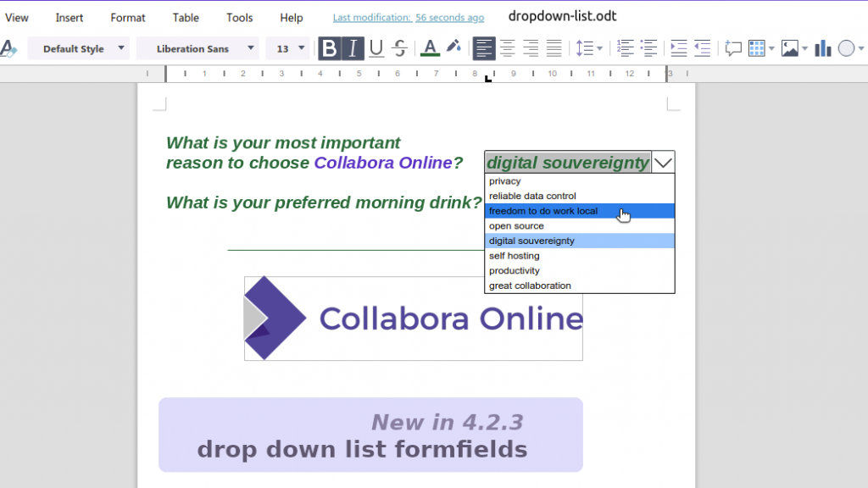Increase paragraph indent

(679, 48)
